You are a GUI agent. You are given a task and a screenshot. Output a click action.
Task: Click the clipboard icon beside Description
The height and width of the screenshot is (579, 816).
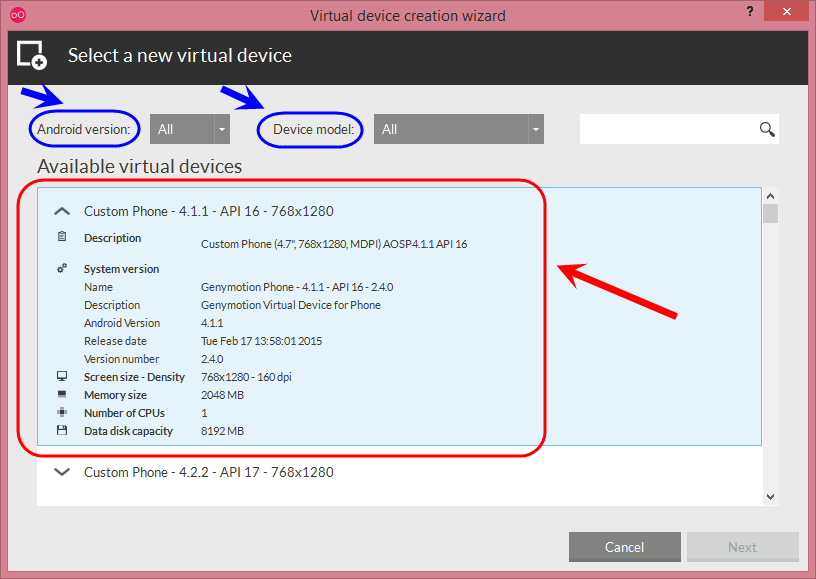pyautogui.click(x=62, y=237)
